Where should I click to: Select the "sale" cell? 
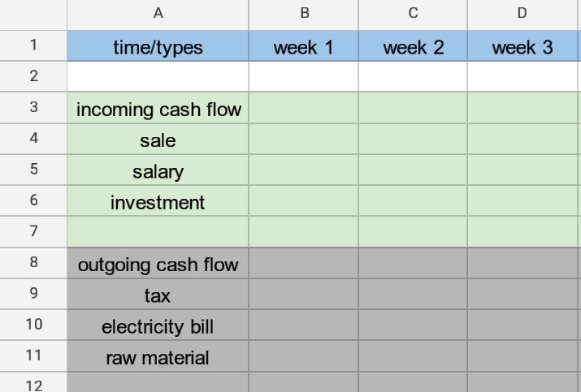(x=158, y=140)
